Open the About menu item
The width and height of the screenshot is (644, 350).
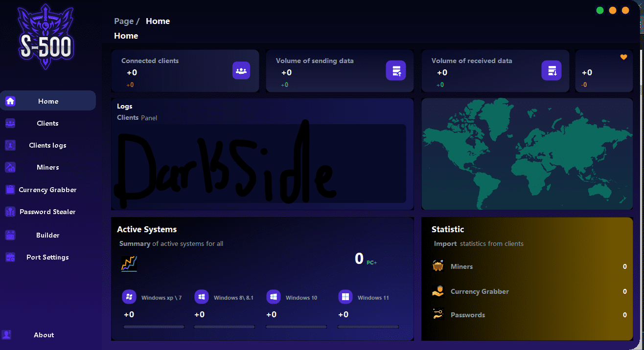[44, 335]
